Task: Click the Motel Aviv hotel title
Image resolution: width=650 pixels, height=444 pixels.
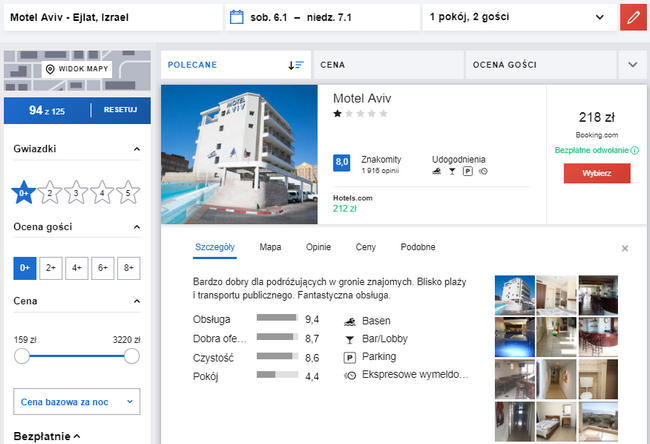Action: click(x=362, y=99)
